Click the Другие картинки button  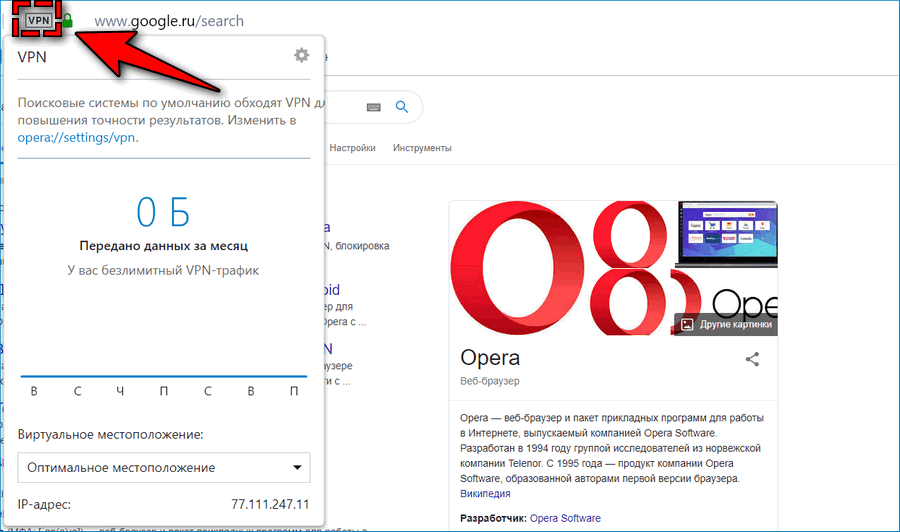point(726,324)
